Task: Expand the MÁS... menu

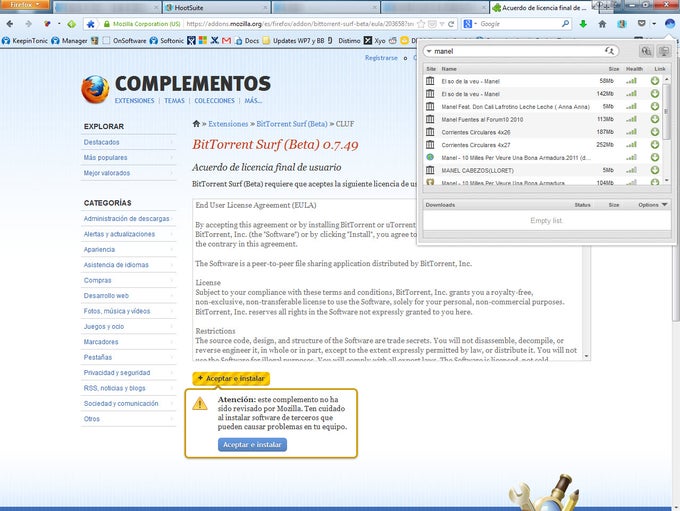Action: tap(253, 101)
